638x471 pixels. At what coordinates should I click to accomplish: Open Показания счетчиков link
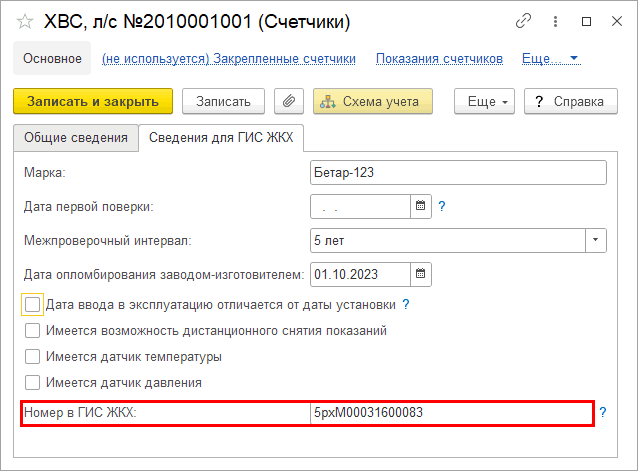439,59
